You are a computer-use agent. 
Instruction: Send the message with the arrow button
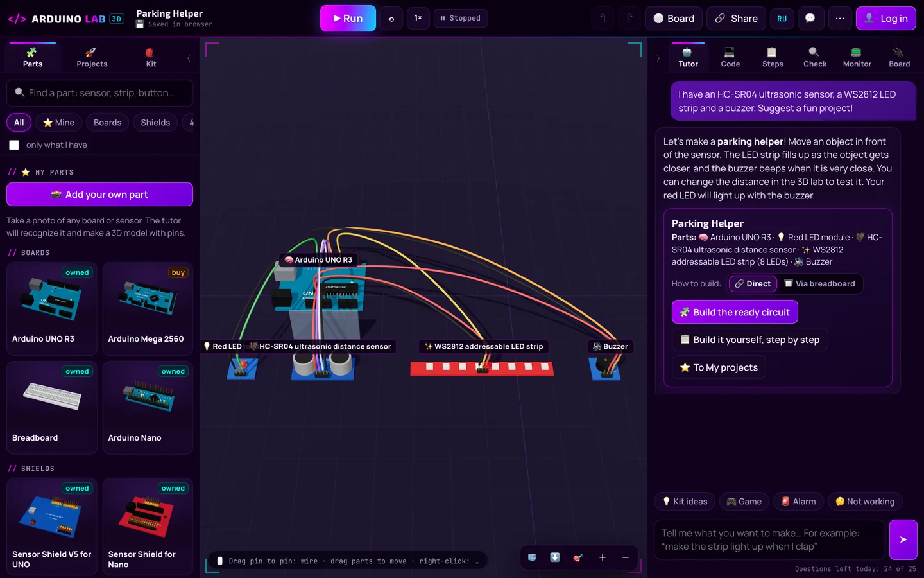click(903, 539)
